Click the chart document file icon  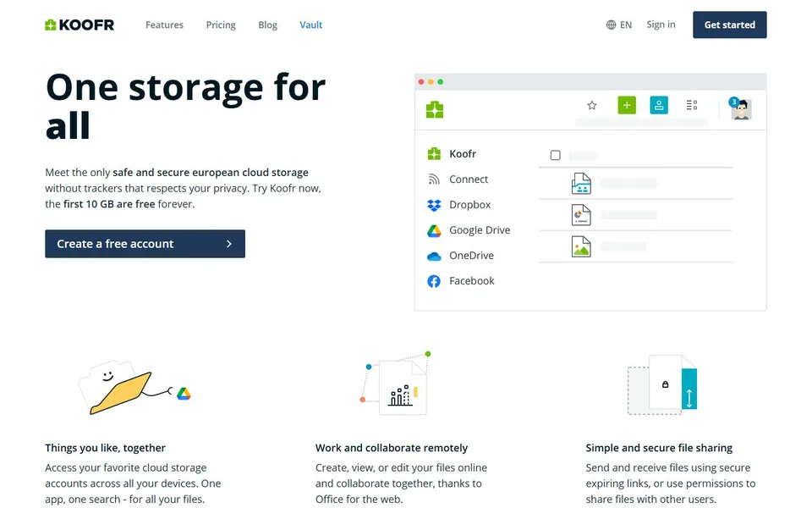pos(581,214)
